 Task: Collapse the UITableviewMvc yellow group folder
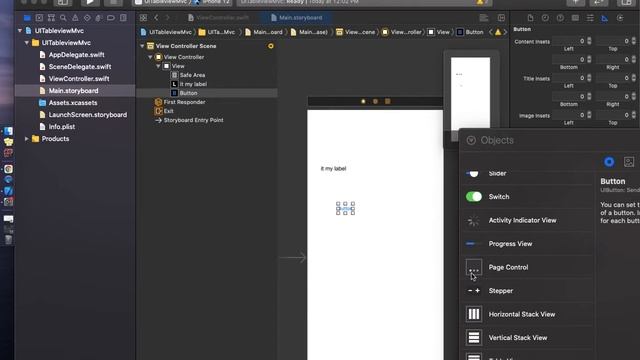click(27, 42)
